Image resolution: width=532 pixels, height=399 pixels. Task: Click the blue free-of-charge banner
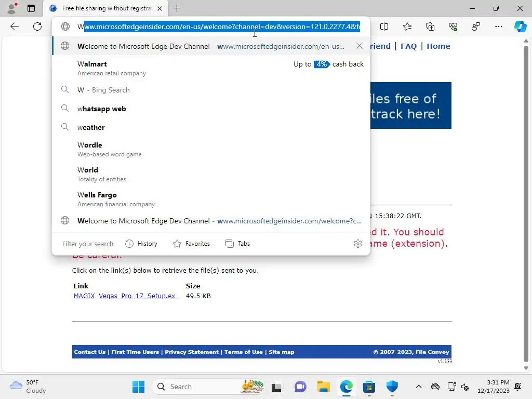click(410, 105)
